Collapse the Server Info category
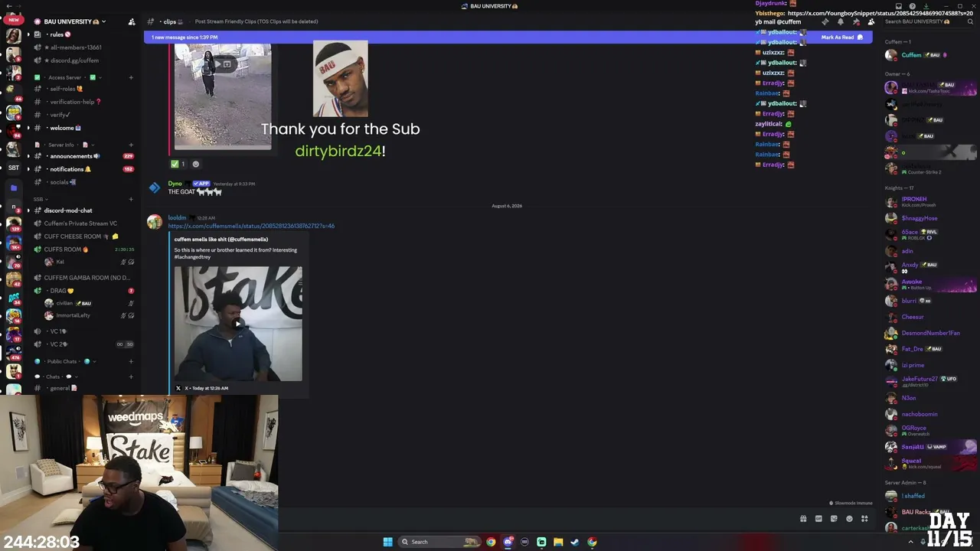Viewport: 980px width, 551px height. click(61, 145)
